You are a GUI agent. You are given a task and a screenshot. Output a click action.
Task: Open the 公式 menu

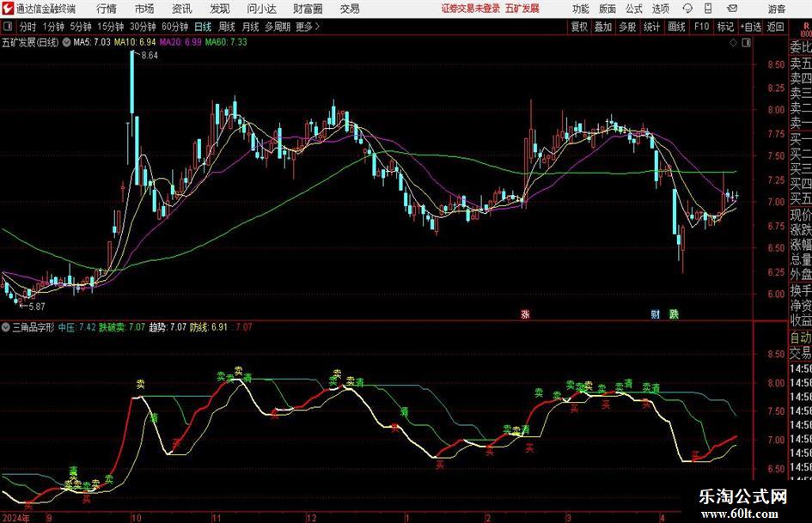click(634, 9)
